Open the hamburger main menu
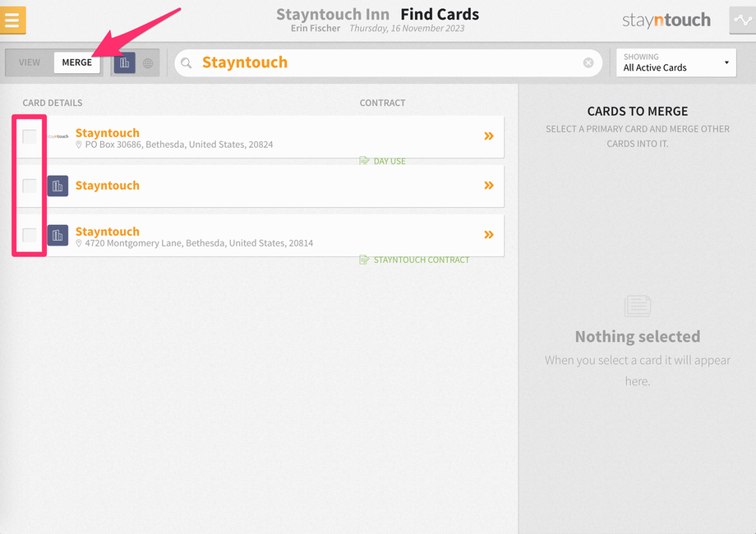Image resolution: width=756 pixels, height=534 pixels. point(12,21)
